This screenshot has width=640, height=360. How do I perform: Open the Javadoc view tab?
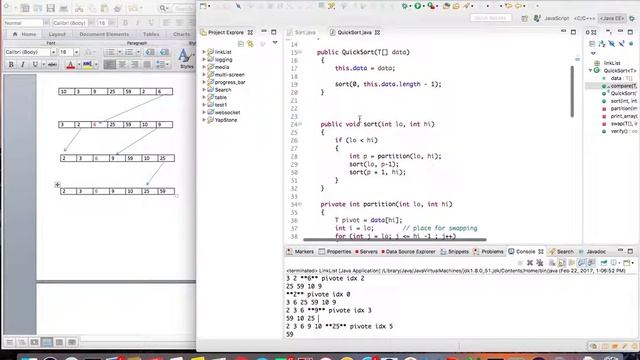(x=592, y=251)
